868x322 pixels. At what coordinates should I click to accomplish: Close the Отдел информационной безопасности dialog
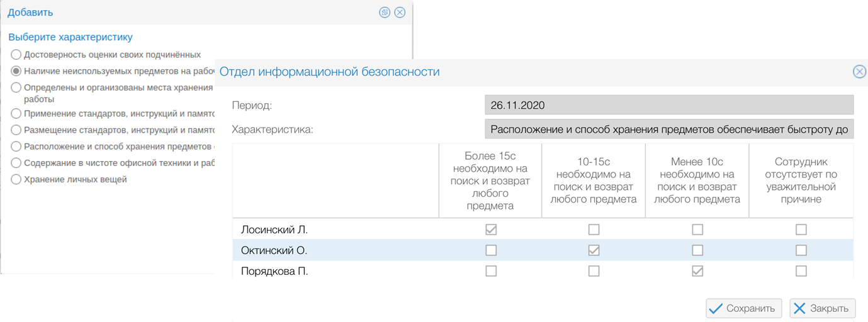tap(859, 72)
